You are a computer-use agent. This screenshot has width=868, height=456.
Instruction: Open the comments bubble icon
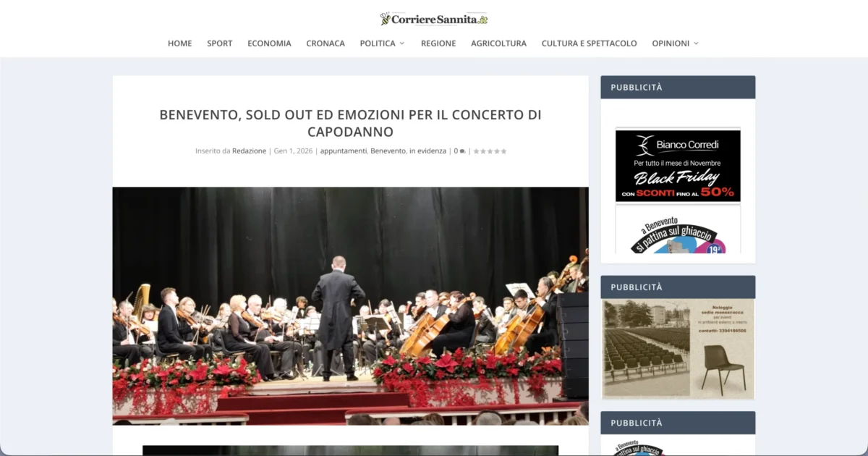pyautogui.click(x=462, y=151)
